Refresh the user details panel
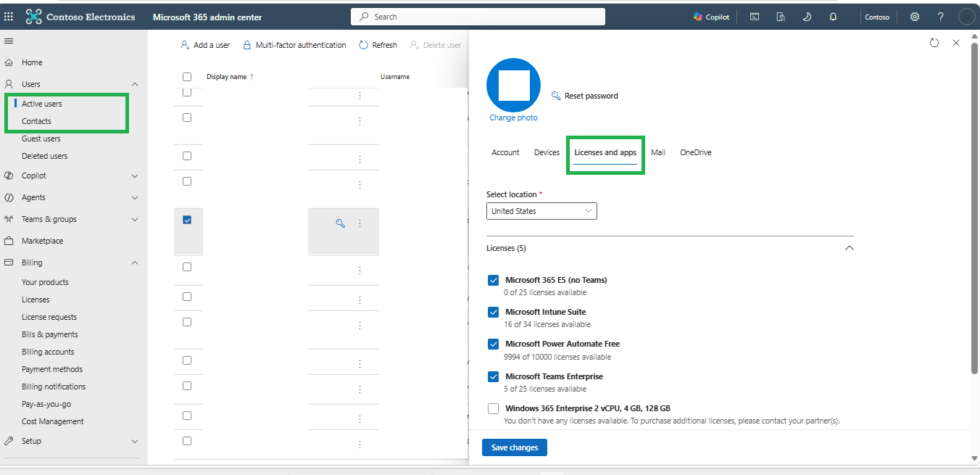This screenshot has height=475, width=980. coord(934,43)
